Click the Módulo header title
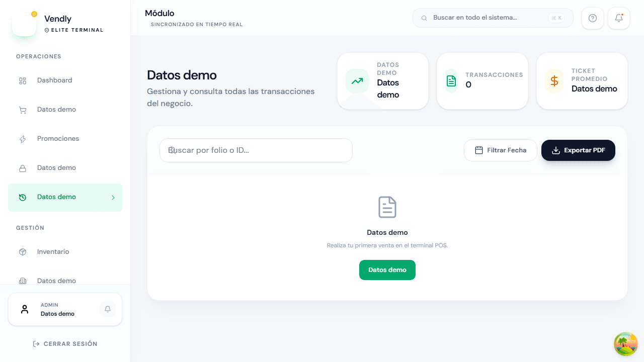644x362 pixels. point(159,14)
